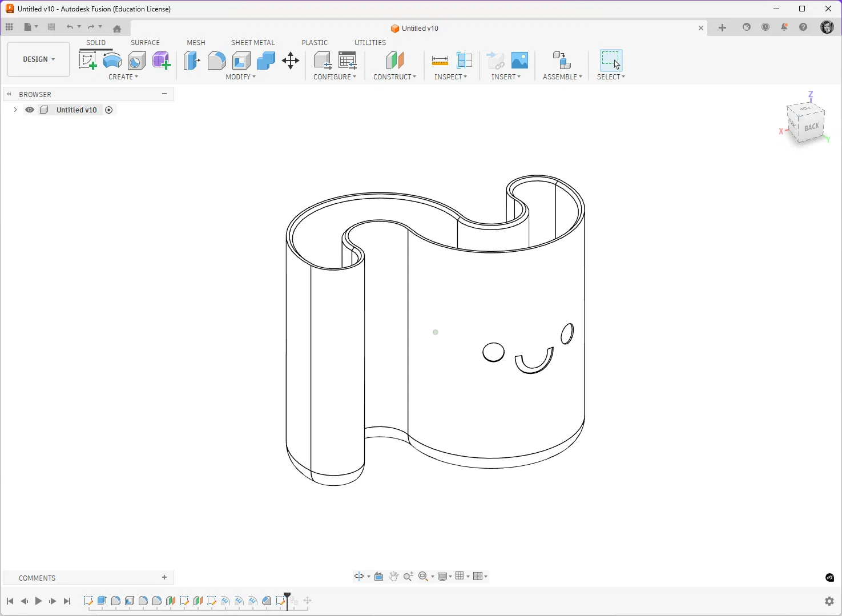Add a new comment with the plus button
Image resolution: width=842 pixels, height=616 pixels.
164,578
